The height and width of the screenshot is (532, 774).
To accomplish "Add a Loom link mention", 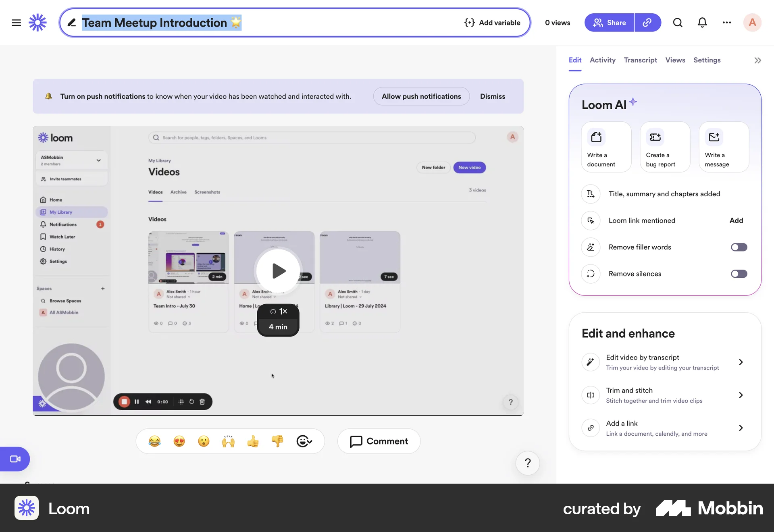I will click(736, 220).
